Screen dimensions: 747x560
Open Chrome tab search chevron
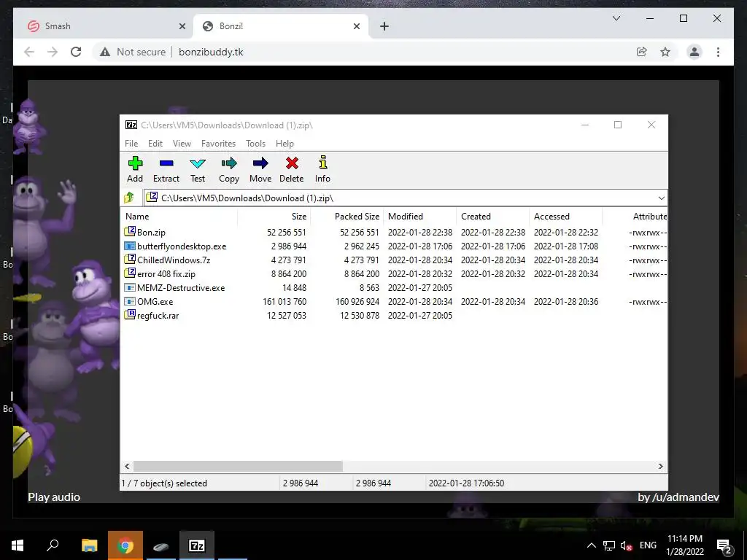click(616, 18)
